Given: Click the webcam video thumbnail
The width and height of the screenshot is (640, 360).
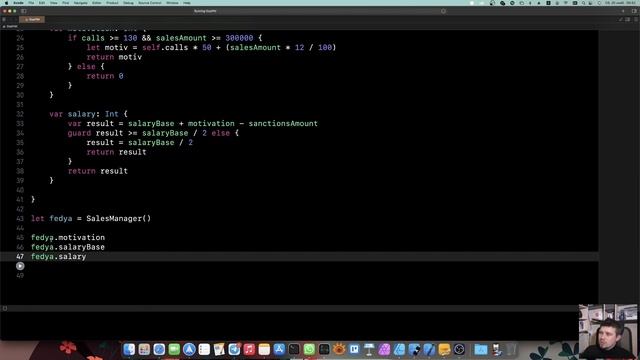Looking at the screenshot, I should click(608, 331).
